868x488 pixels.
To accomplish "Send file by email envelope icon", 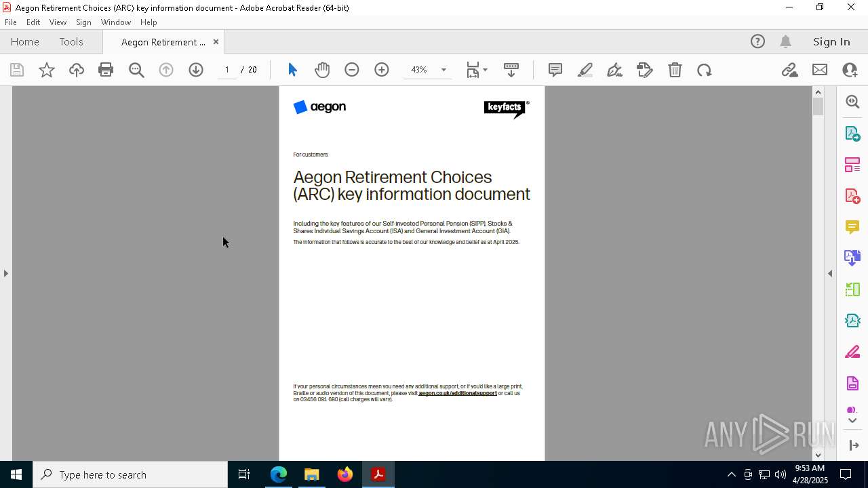I will [820, 70].
